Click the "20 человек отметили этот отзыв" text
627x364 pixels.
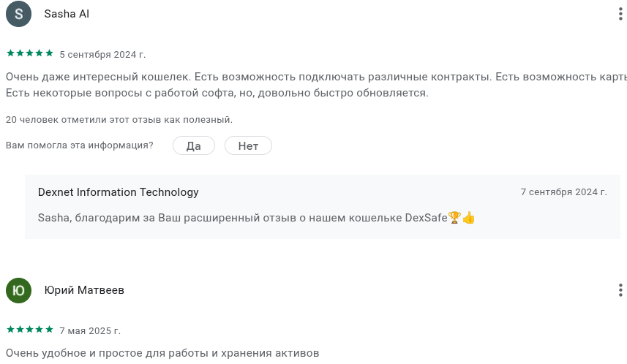[119, 119]
